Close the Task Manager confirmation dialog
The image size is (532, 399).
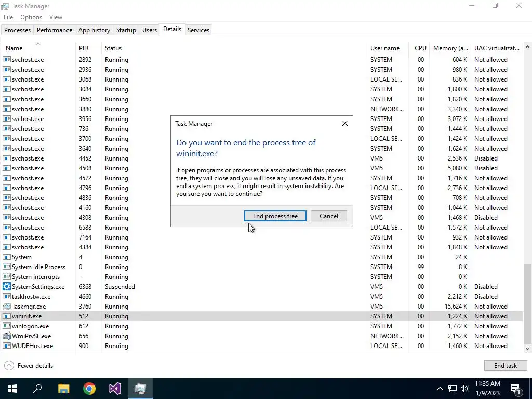coord(345,123)
